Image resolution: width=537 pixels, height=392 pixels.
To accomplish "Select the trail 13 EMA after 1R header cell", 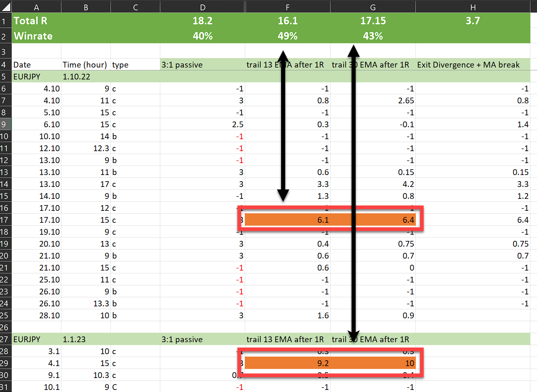I will (x=287, y=65).
